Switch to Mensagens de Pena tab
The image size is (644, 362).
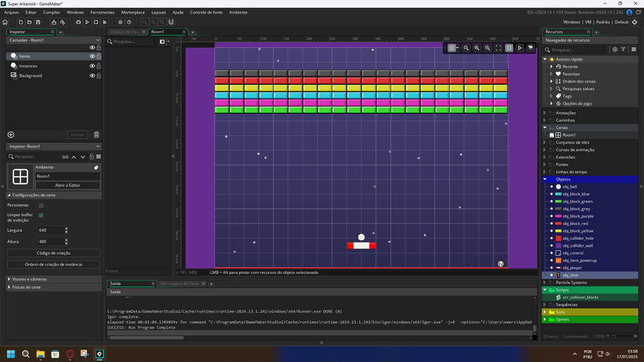point(180,283)
